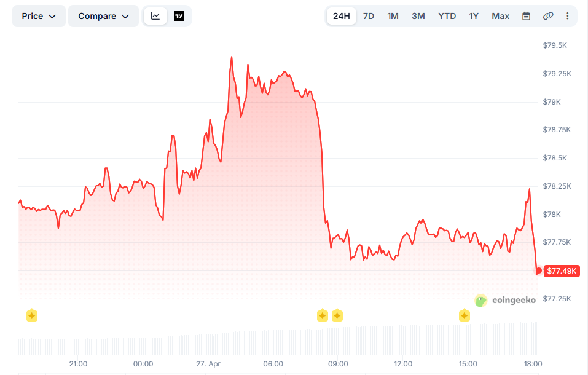
Task: Choose the YTD time range
Action: [447, 16]
